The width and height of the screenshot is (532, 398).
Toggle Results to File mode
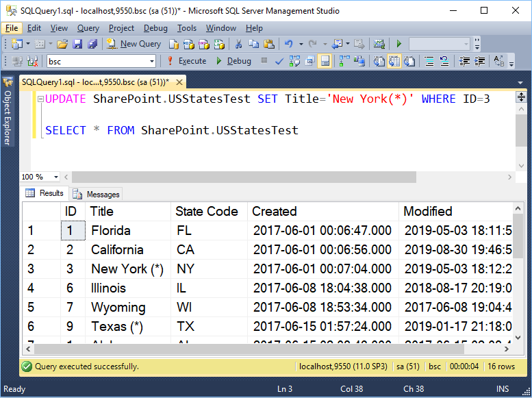pyautogui.click(x=409, y=61)
